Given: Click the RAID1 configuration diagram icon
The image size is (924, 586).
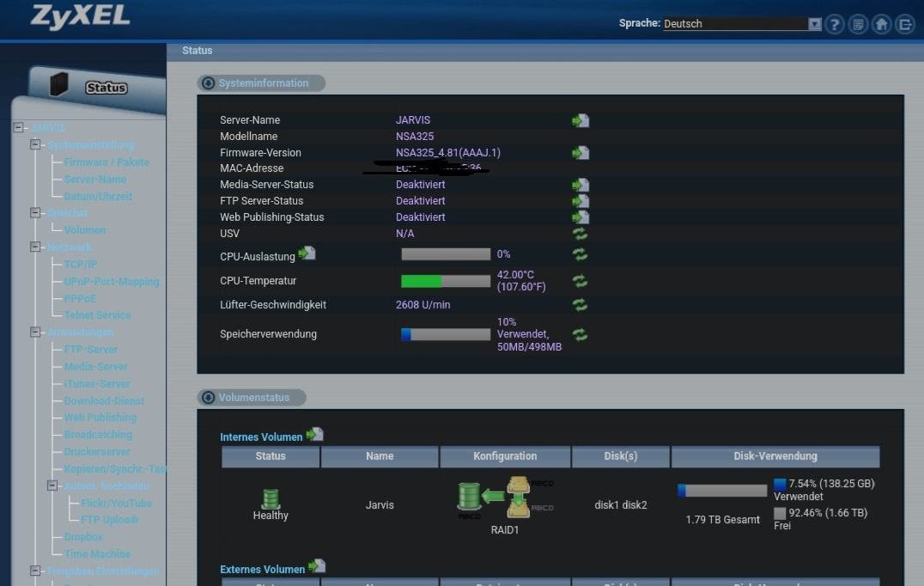Looking at the screenshot, I should (504, 497).
